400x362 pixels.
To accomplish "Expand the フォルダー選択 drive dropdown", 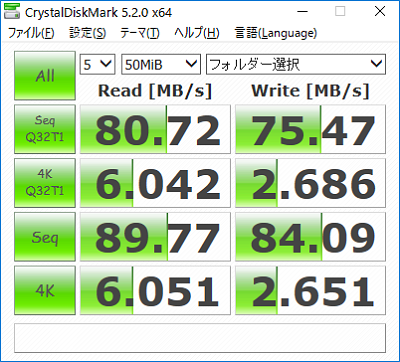I will pyautogui.click(x=296, y=64).
